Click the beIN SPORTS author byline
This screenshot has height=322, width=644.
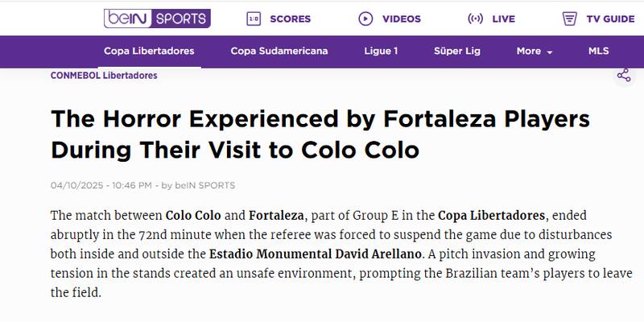click(204, 185)
